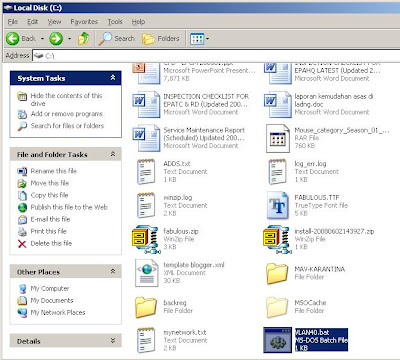Viewport: 400px width, 360px height.
Task: Click the green Forward arrow button
Action: pos(56,39)
